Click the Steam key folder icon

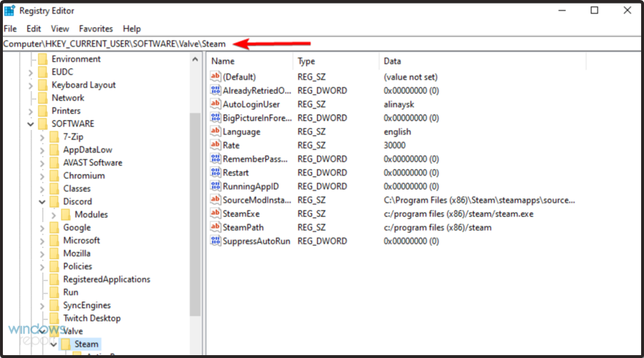tap(66, 344)
